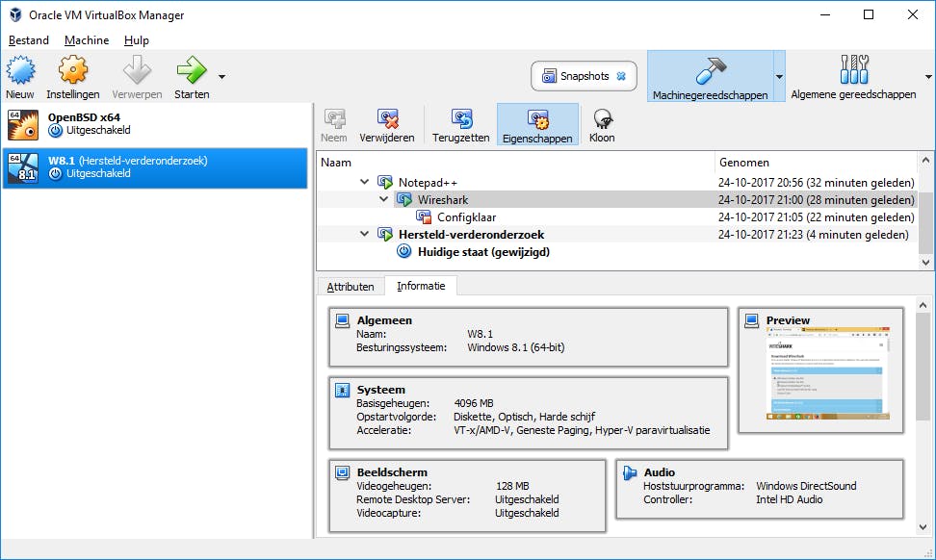Select the OpenBSD x64 machine
This screenshot has height=560, width=936.
[x=155, y=124]
